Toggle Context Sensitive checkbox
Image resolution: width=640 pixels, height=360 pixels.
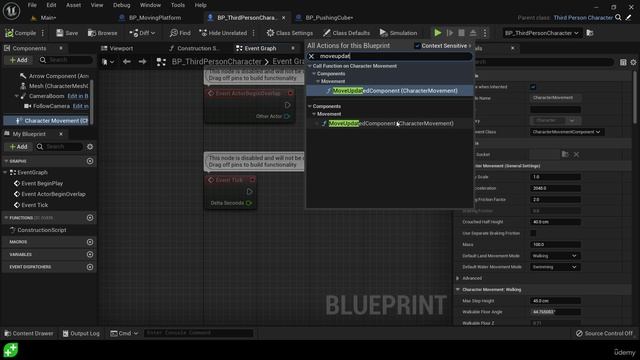point(417,46)
